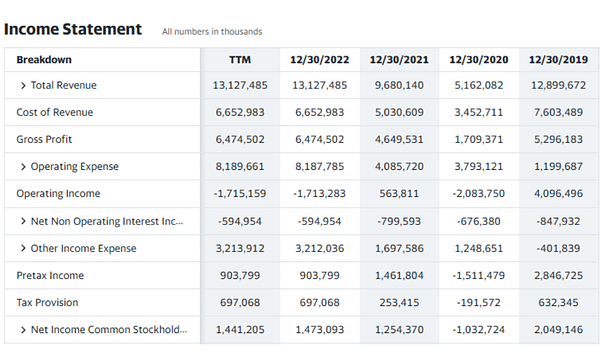The height and width of the screenshot is (360, 600).
Task: Expand Net Income Common Stockholders chevron
Action: 23,330
